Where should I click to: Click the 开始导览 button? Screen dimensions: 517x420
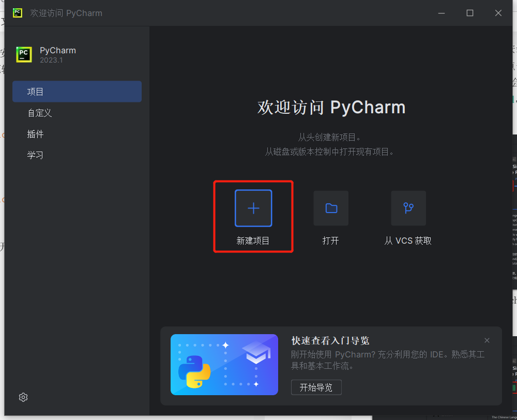[x=316, y=387]
